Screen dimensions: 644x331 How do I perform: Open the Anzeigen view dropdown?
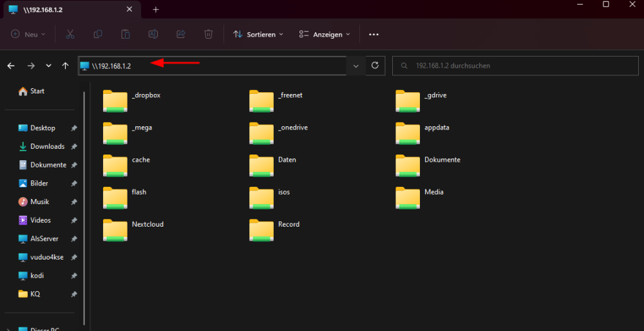point(325,35)
